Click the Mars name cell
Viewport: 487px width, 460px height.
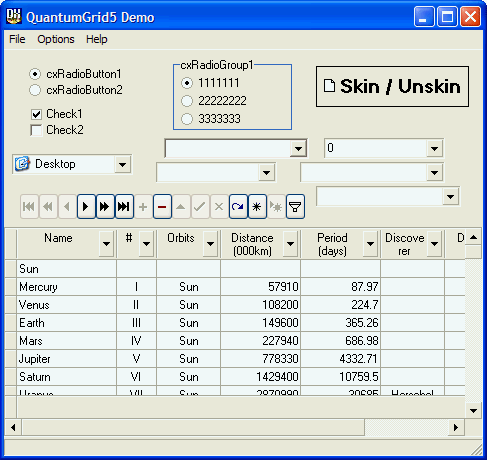[67, 341]
